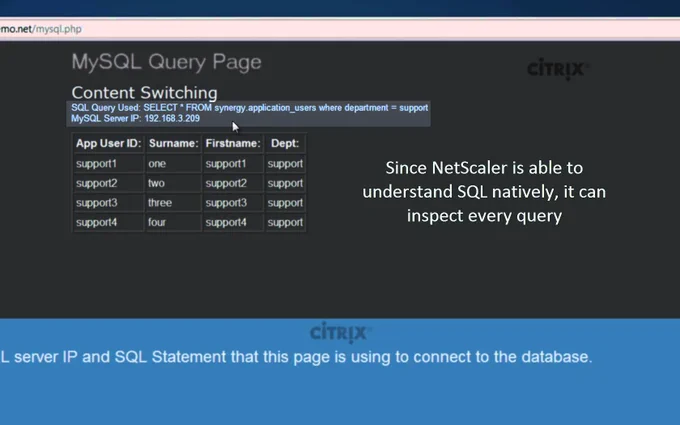Click Dept cell in the support1 row
The width and height of the screenshot is (680, 425).
[285, 163]
